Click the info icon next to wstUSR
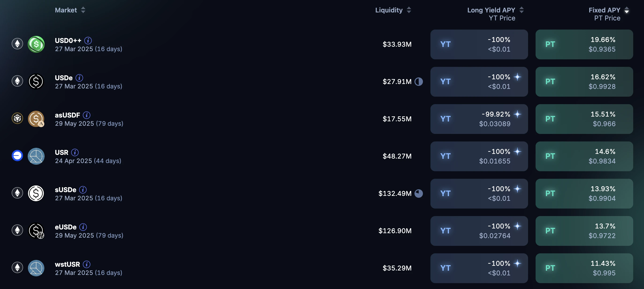This screenshot has width=644, height=289. pos(87,264)
